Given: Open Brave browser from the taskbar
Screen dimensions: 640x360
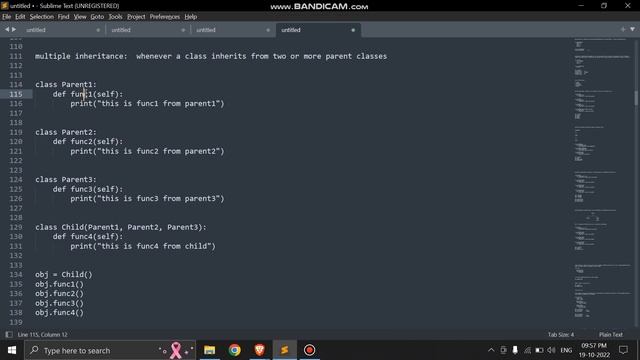Looking at the screenshot, I should pyautogui.click(x=260, y=350).
